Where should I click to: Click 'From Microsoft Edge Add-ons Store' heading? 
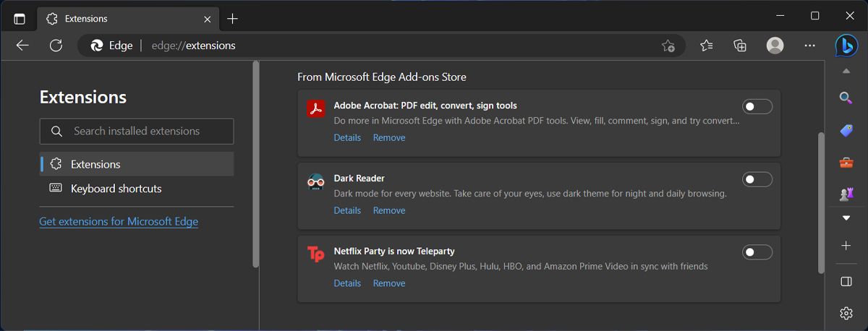tap(382, 77)
